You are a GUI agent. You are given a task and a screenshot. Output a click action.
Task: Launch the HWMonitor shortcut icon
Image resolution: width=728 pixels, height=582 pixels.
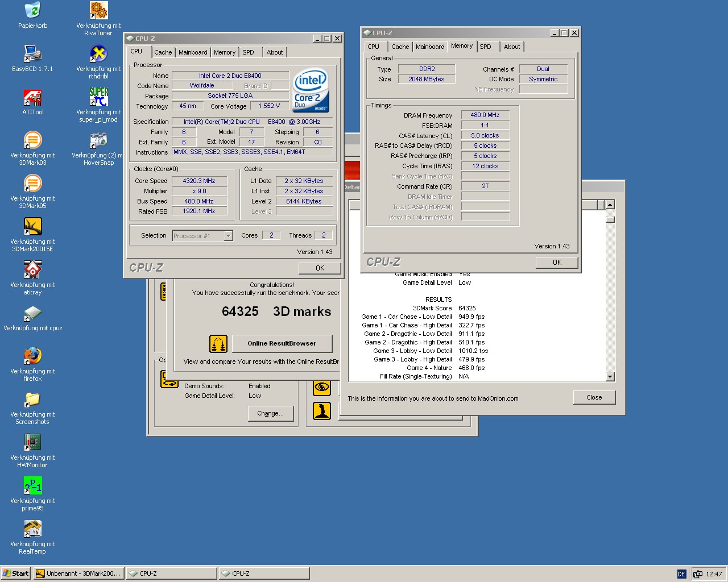click(x=32, y=442)
